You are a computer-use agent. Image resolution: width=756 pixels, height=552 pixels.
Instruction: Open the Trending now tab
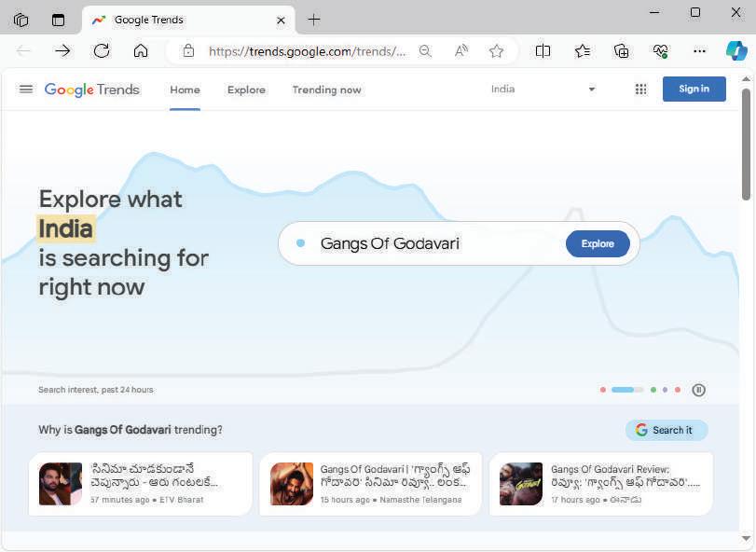click(326, 90)
